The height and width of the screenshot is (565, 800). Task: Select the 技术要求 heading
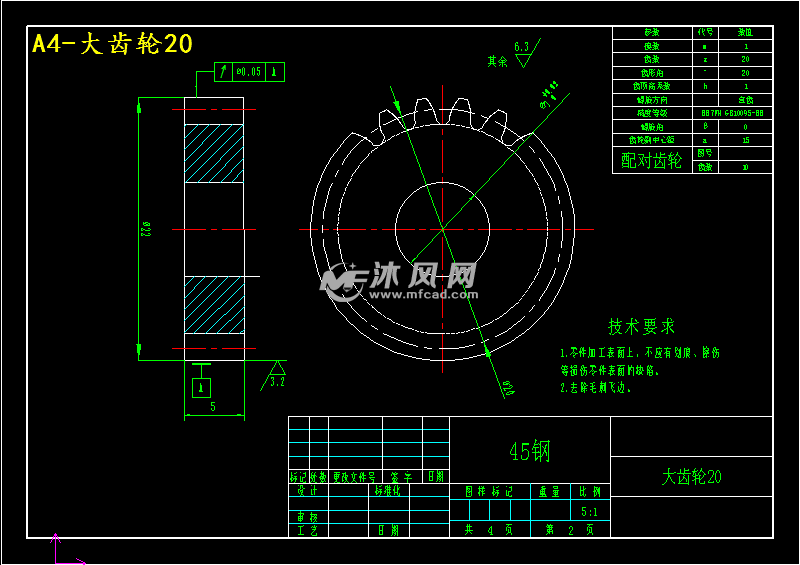(642, 327)
